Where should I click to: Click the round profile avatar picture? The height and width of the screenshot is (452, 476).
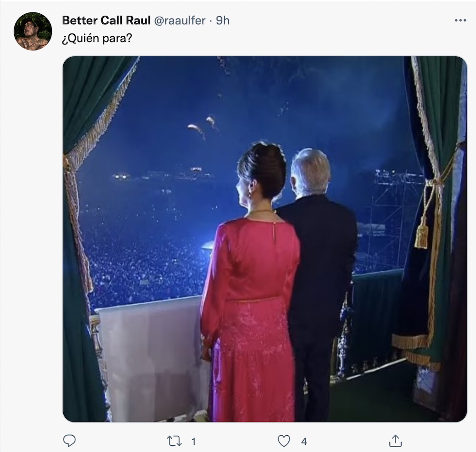(33, 31)
